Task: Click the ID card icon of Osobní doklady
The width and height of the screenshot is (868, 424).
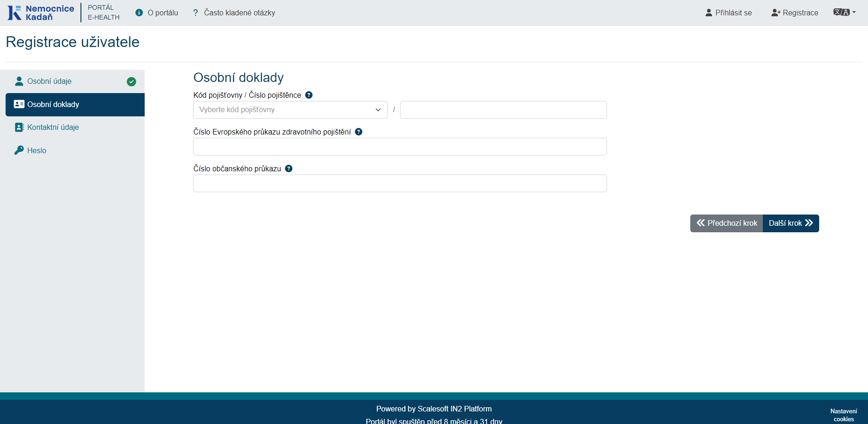Action: pos(19,104)
